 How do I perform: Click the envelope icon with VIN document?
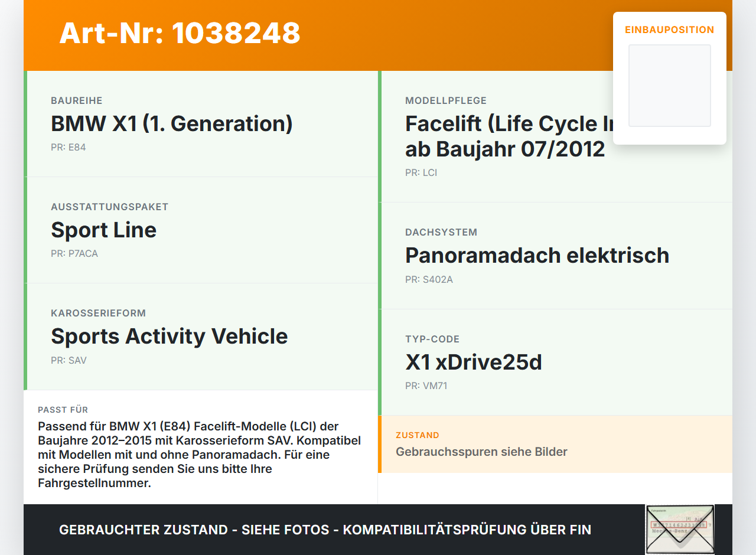pos(680,529)
